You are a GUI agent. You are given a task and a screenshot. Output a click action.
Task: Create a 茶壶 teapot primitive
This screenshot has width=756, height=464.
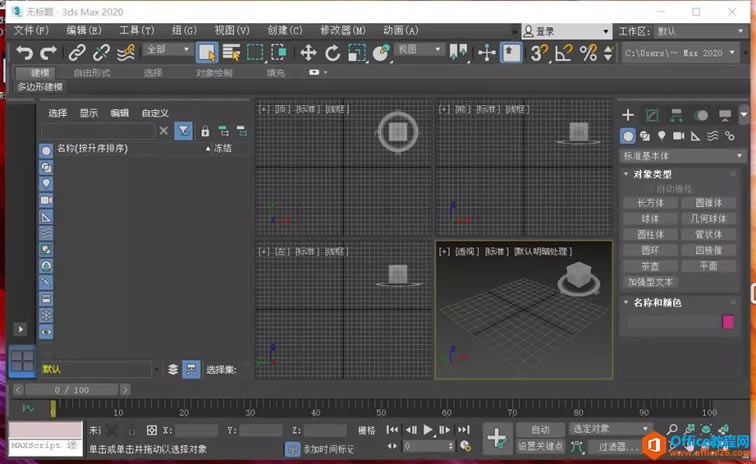click(650, 266)
